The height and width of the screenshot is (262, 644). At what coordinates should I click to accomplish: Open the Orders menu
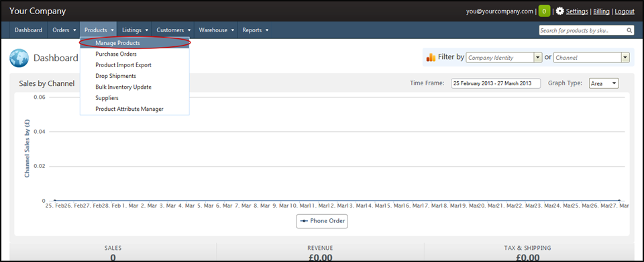(x=64, y=30)
